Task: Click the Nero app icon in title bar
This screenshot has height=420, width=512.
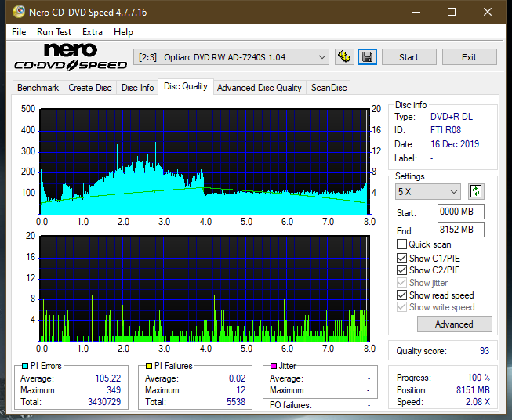Action: tap(19, 12)
